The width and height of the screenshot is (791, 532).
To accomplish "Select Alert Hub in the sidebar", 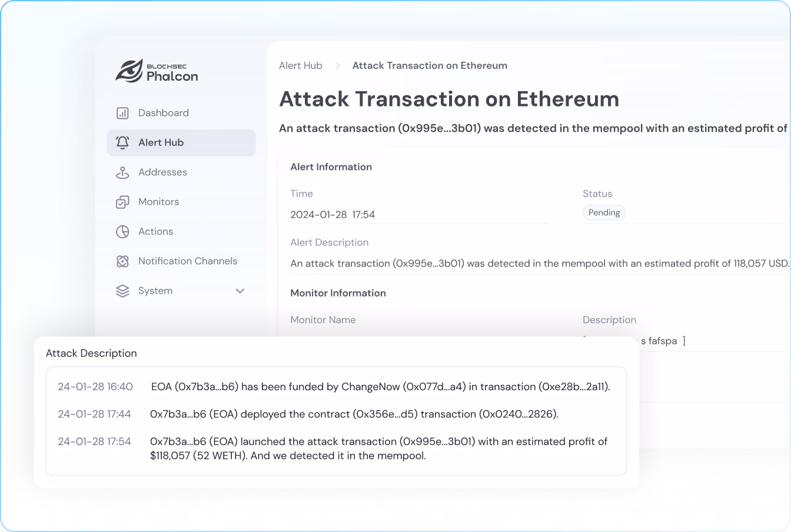I will point(161,142).
